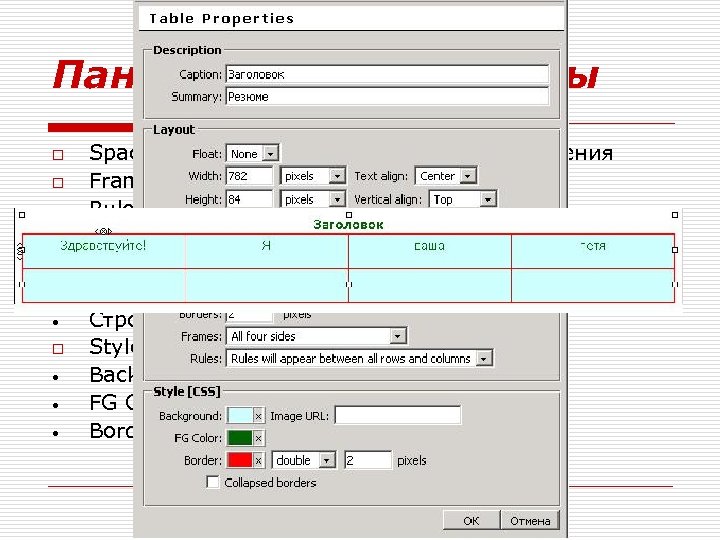The width and height of the screenshot is (720, 540).
Task: Click the Caption field containing Заголовок
Action: point(387,74)
